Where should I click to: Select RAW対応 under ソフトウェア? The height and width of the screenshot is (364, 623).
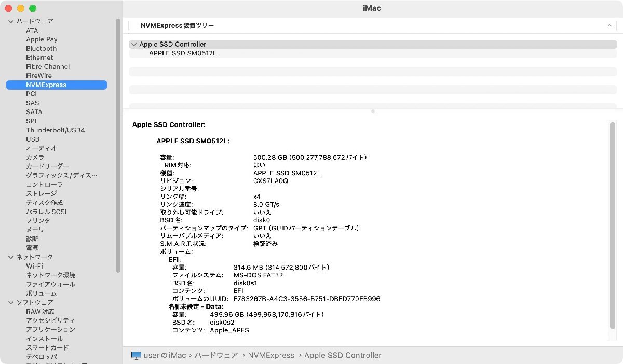pyautogui.click(x=39, y=312)
